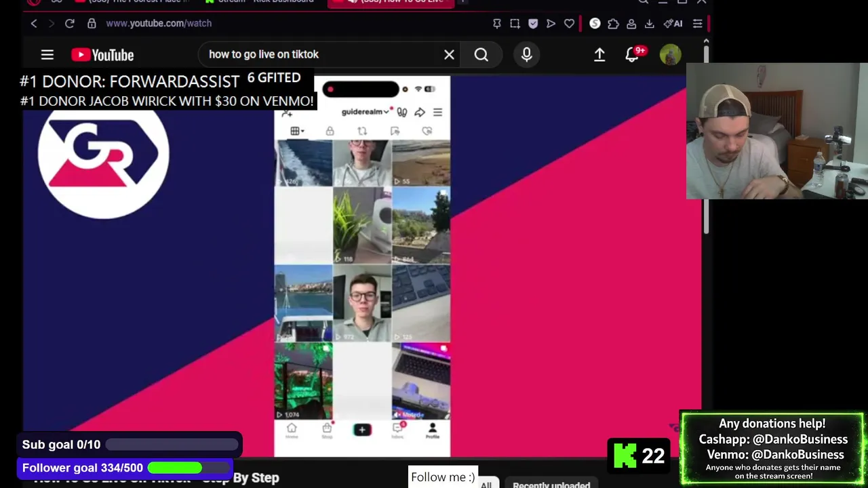Viewport: 868px width, 488px height.
Task: Open the YouTube account avatar menu
Action: point(670,55)
